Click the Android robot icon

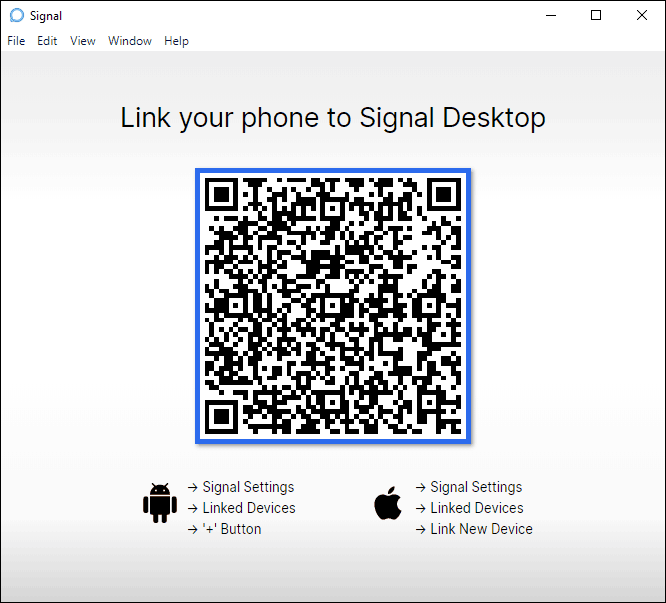click(160, 503)
